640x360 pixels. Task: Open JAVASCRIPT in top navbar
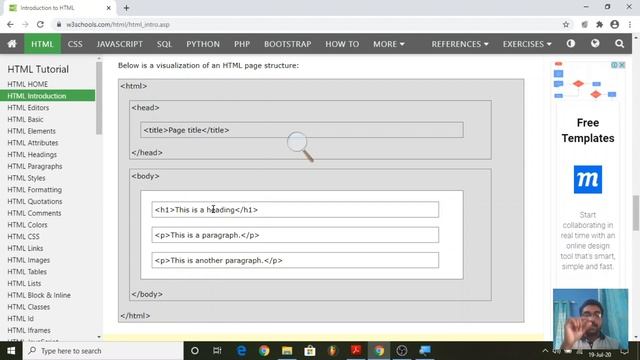click(x=120, y=44)
